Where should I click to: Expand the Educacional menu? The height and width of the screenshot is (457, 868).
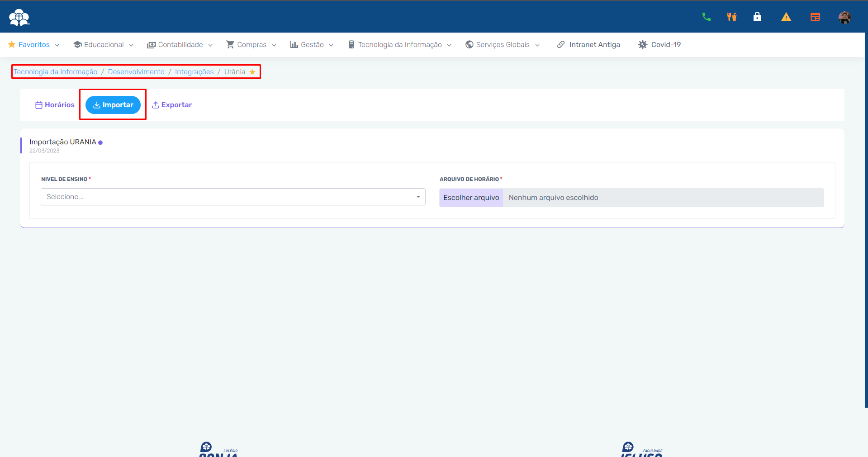coord(103,45)
